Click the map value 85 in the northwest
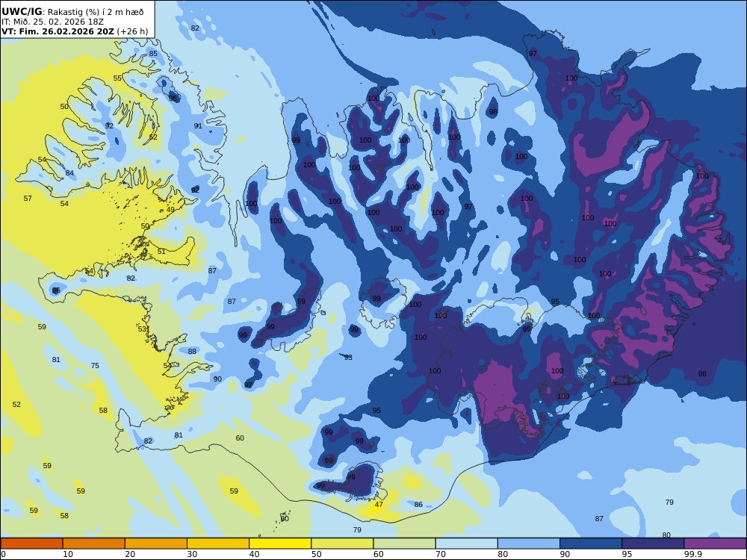The width and height of the screenshot is (747, 560). pyautogui.click(x=153, y=53)
